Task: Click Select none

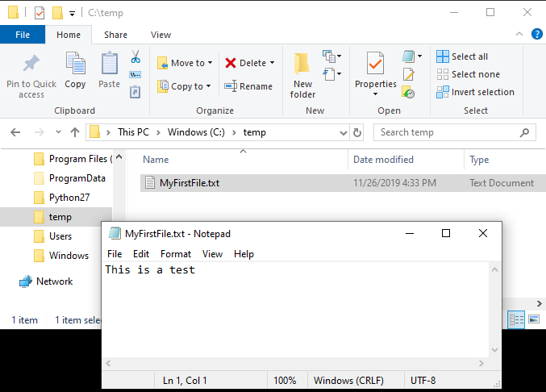Action: point(468,74)
